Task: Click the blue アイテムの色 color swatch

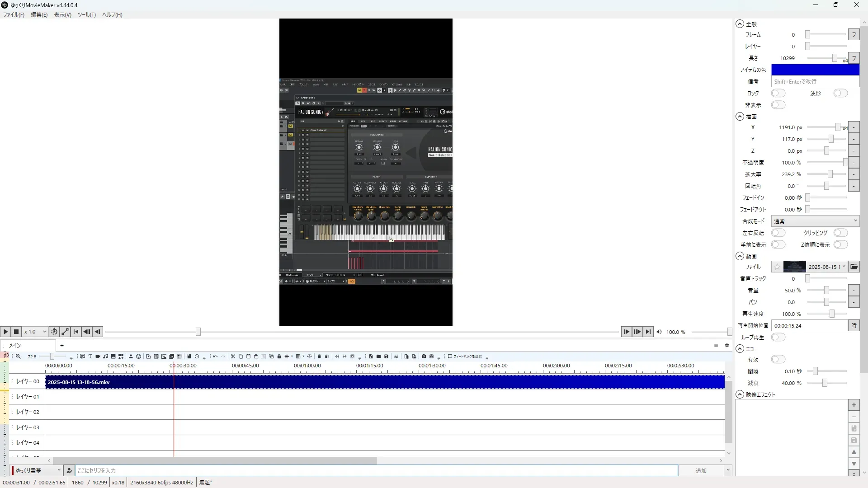Action: click(815, 70)
